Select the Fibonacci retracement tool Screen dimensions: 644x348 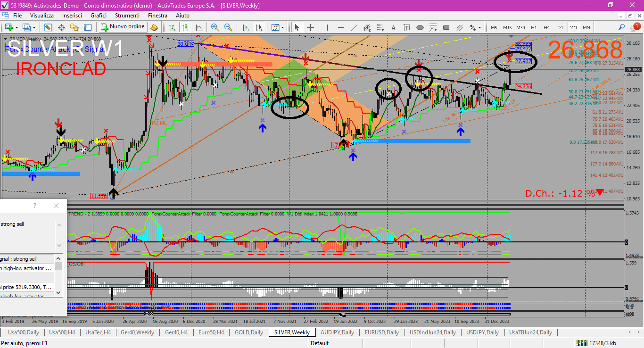pyautogui.click(x=380, y=27)
